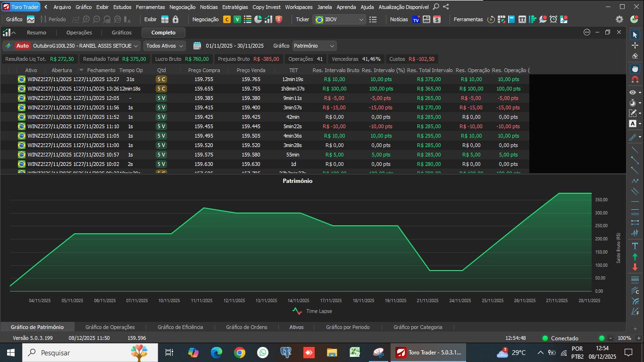Open the IBOV ticker dropdown
Viewport: 644px width, 362px height.
point(340,19)
